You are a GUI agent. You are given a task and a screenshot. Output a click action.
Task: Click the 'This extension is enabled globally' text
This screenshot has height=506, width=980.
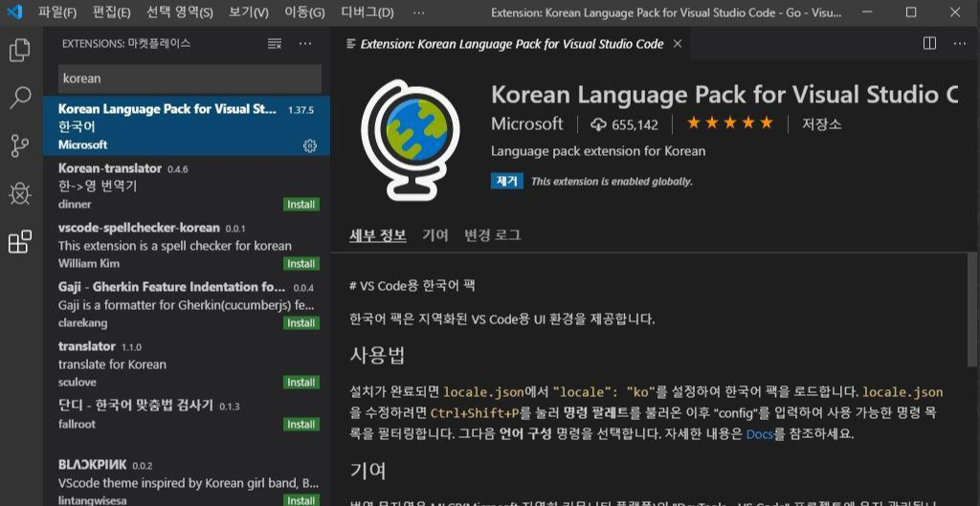[x=612, y=182]
